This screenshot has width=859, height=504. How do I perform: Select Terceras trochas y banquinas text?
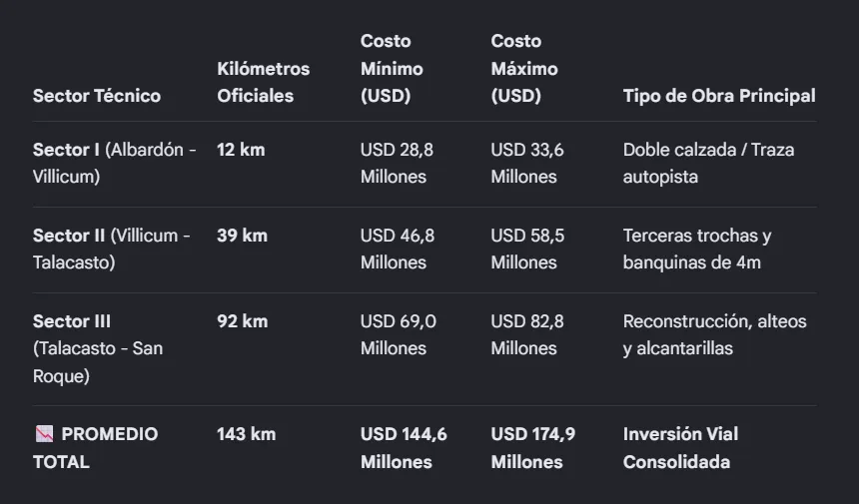click(697, 249)
